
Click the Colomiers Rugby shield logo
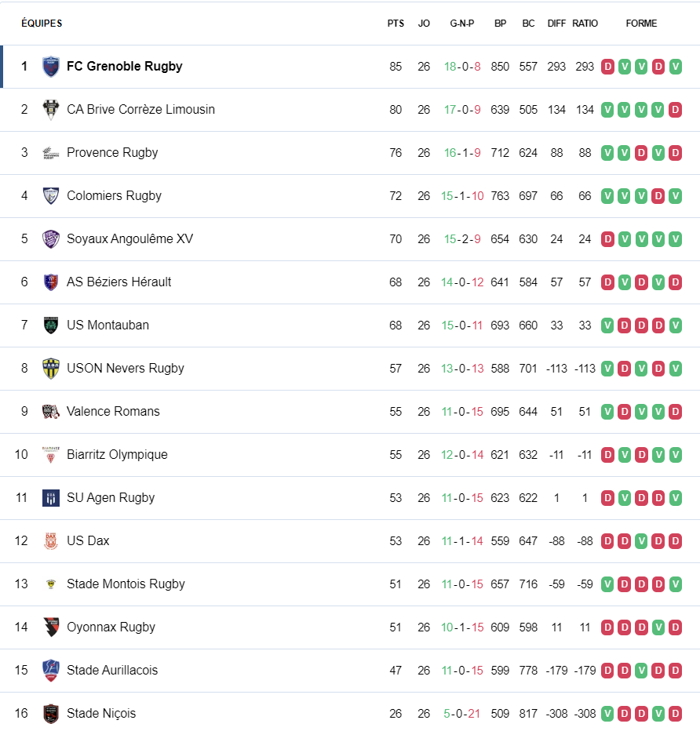coord(51,196)
